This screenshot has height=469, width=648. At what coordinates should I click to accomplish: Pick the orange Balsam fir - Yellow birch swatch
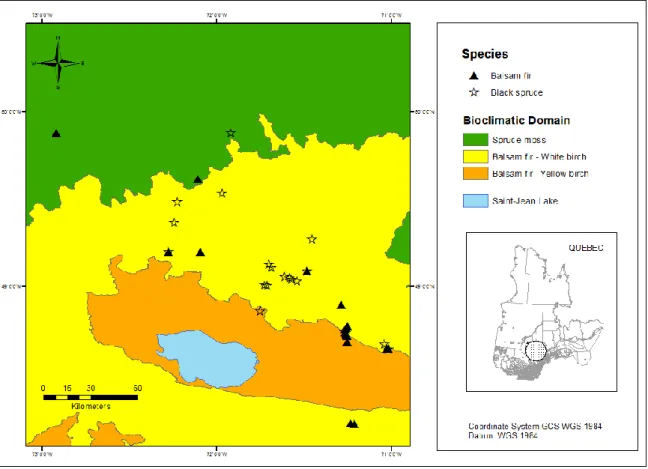pyautogui.click(x=475, y=173)
